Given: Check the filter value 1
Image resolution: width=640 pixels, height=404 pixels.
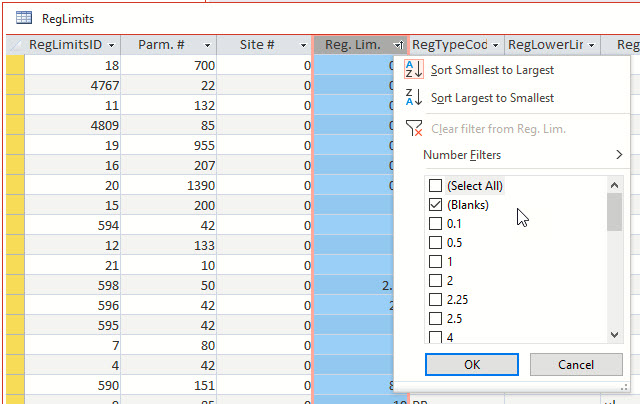Looking at the screenshot, I should [436, 262].
